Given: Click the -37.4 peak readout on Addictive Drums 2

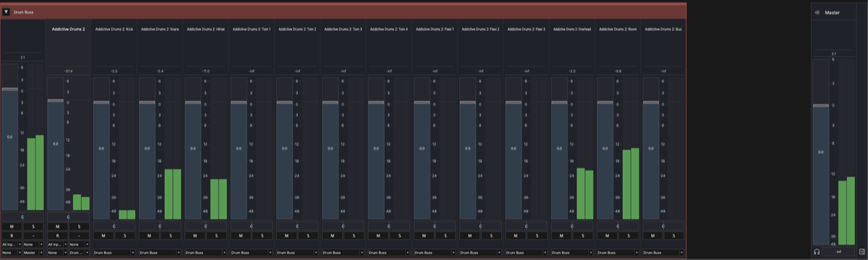Looking at the screenshot, I should pos(69,71).
